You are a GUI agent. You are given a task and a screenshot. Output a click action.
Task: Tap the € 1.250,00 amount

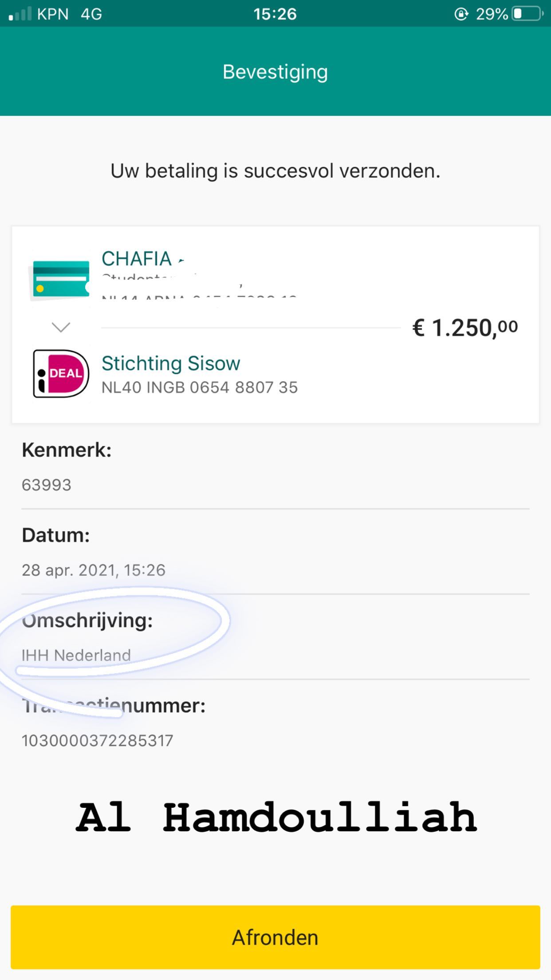(x=465, y=328)
